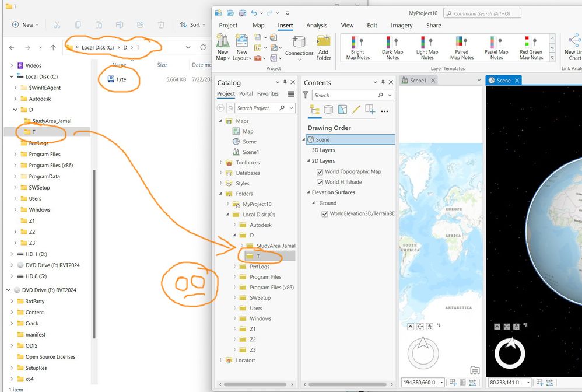Select List By Drawing Order icon in Contents
Image resolution: width=582 pixels, height=392 pixels.
315,110
